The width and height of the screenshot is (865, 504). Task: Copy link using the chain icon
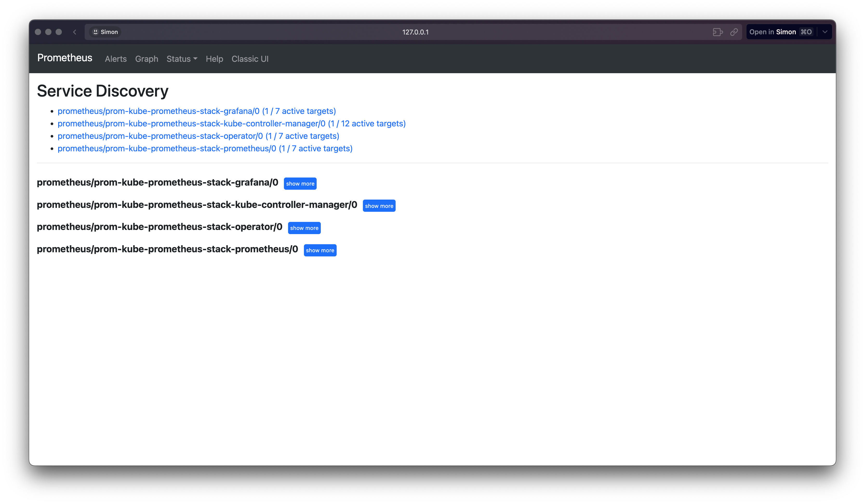coord(734,32)
